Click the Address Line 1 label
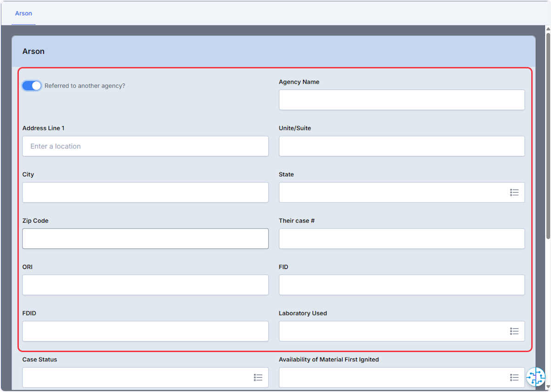Image resolution: width=551 pixels, height=392 pixels. [43, 128]
